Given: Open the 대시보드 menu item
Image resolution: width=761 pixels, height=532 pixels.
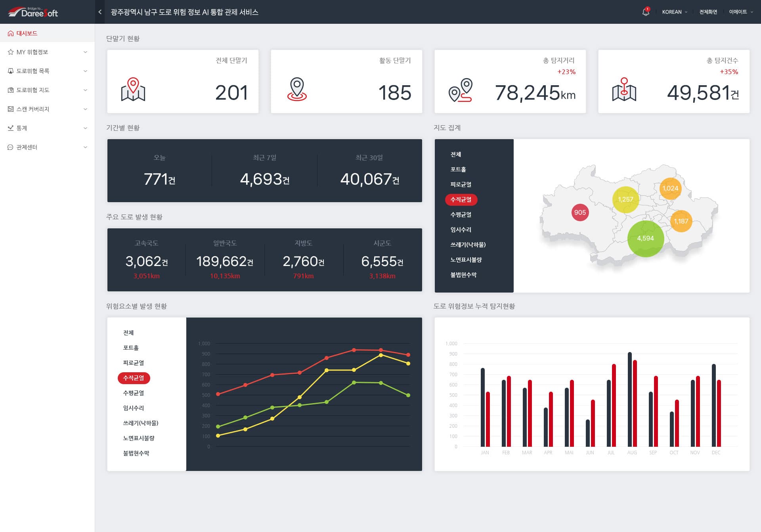Looking at the screenshot, I should 27,33.
